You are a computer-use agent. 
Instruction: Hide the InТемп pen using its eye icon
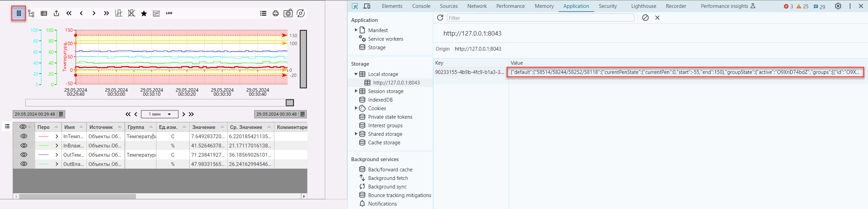(x=24, y=136)
